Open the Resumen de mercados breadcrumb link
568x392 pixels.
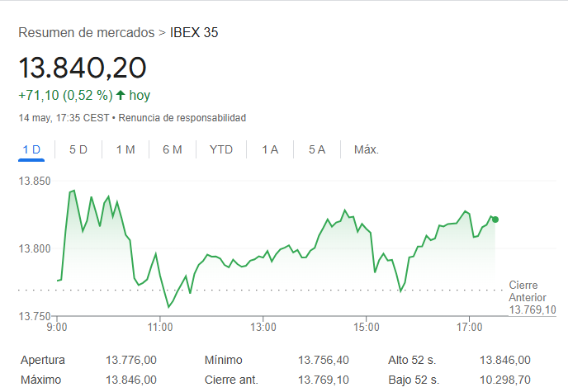click(86, 33)
